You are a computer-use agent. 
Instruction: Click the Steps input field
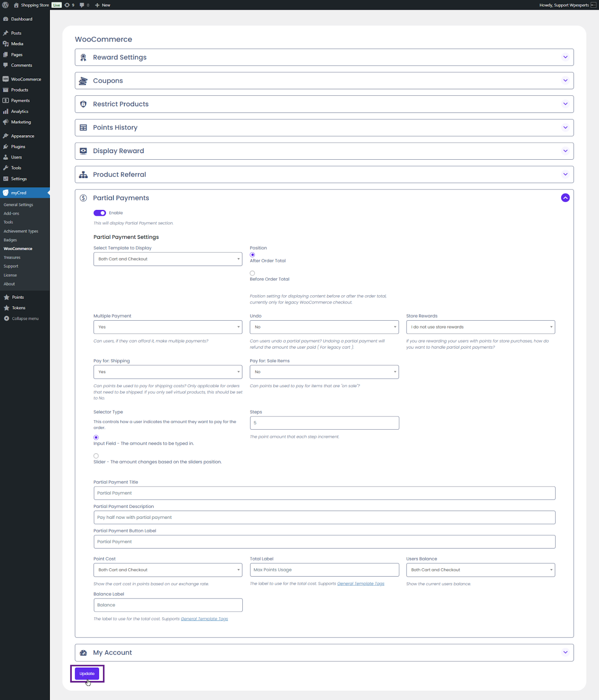pyautogui.click(x=324, y=423)
